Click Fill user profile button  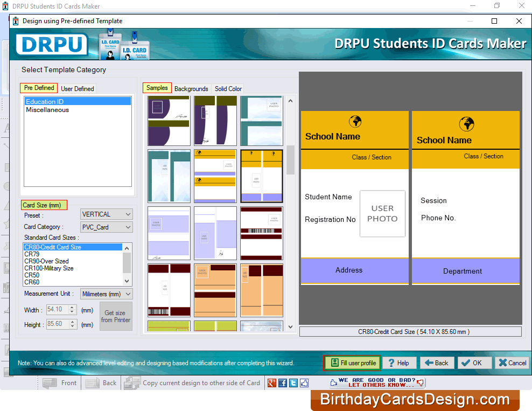[353, 363]
